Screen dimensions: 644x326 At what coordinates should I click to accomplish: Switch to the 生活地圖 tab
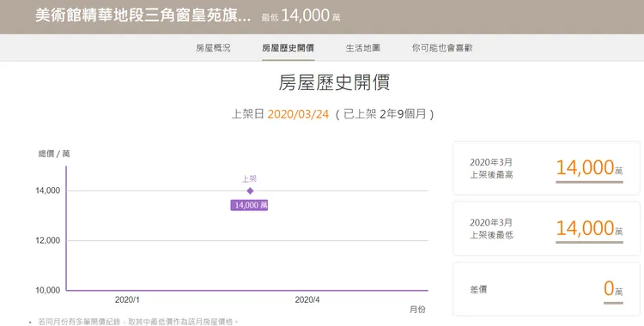(362, 48)
